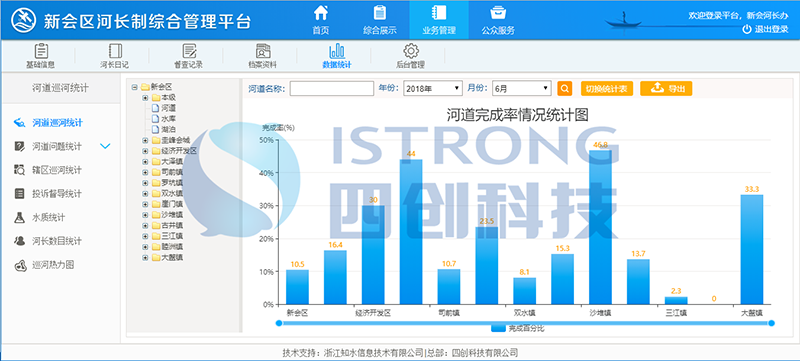Open 河道问题统计 in the sidebar
The image size is (800, 361).
click(57, 146)
